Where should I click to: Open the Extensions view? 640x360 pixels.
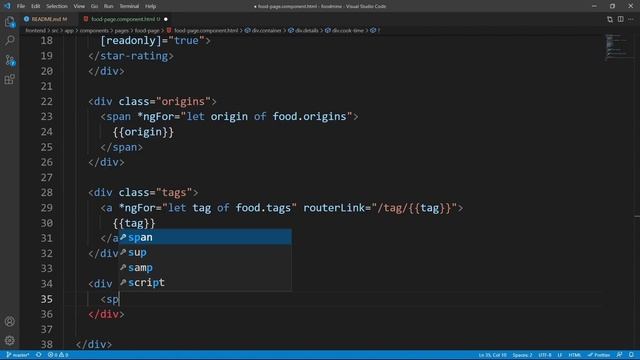click(x=9, y=79)
